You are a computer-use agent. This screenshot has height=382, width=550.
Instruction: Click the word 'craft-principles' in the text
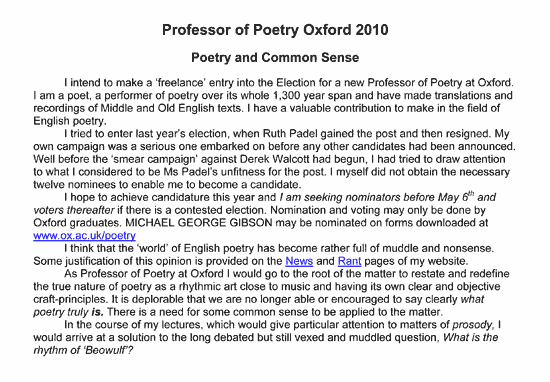(70, 300)
